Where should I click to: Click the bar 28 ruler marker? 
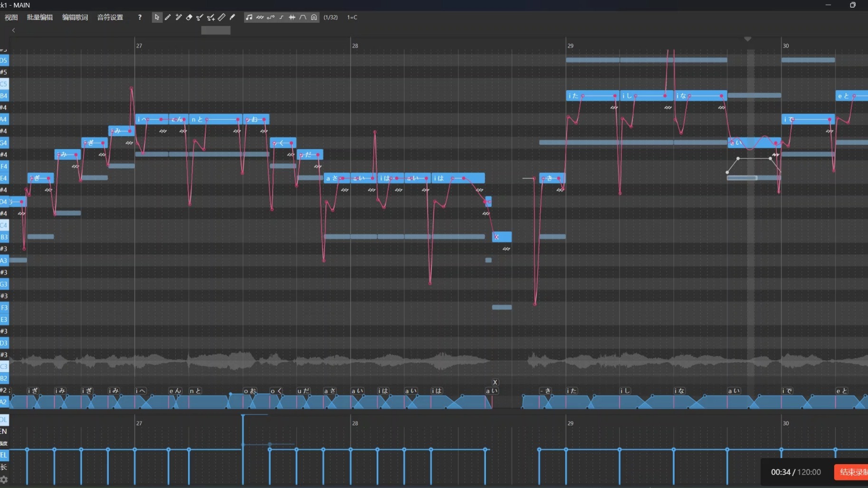pos(355,46)
